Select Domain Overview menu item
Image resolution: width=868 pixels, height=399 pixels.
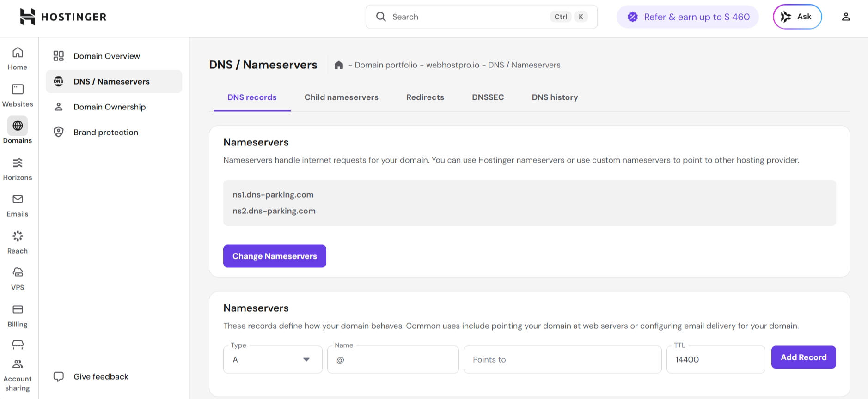coord(114,56)
